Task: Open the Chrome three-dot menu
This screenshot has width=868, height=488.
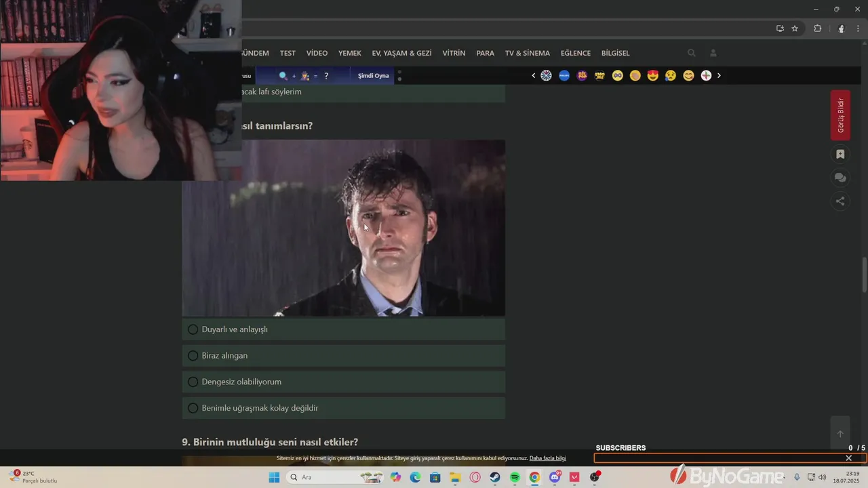Action: click(858, 28)
